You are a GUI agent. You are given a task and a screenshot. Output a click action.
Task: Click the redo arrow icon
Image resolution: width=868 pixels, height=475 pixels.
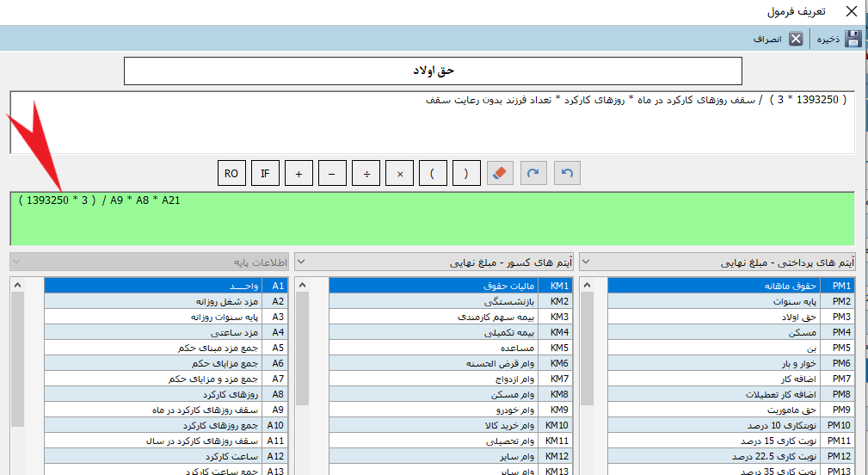tap(533, 174)
